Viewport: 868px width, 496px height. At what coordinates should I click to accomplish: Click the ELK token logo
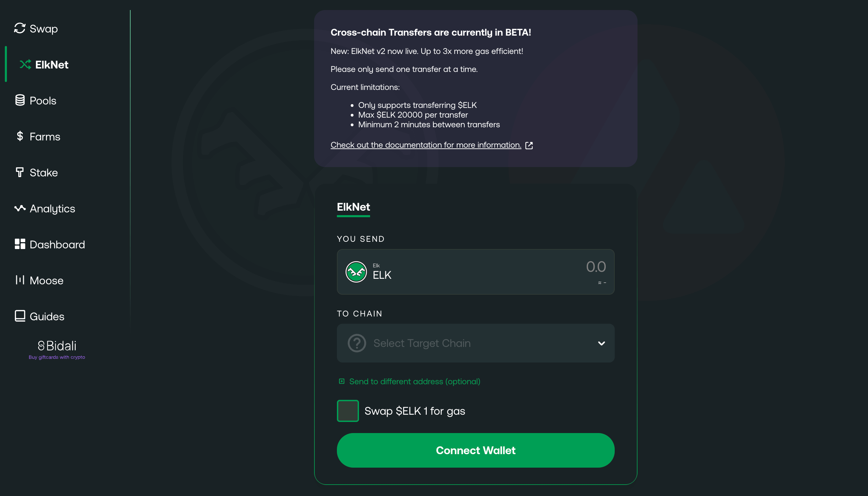(x=356, y=272)
